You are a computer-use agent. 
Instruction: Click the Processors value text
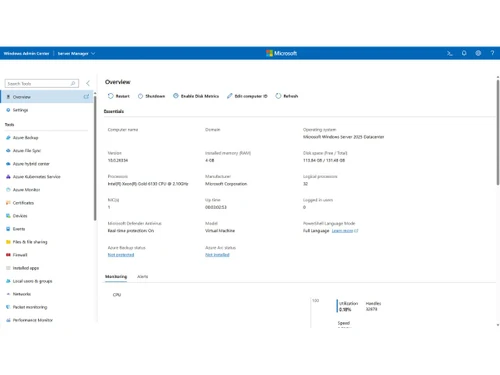148,184
